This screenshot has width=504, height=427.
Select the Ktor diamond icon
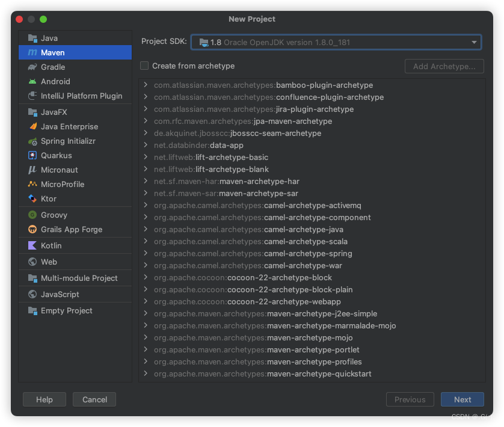pyautogui.click(x=32, y=198)
